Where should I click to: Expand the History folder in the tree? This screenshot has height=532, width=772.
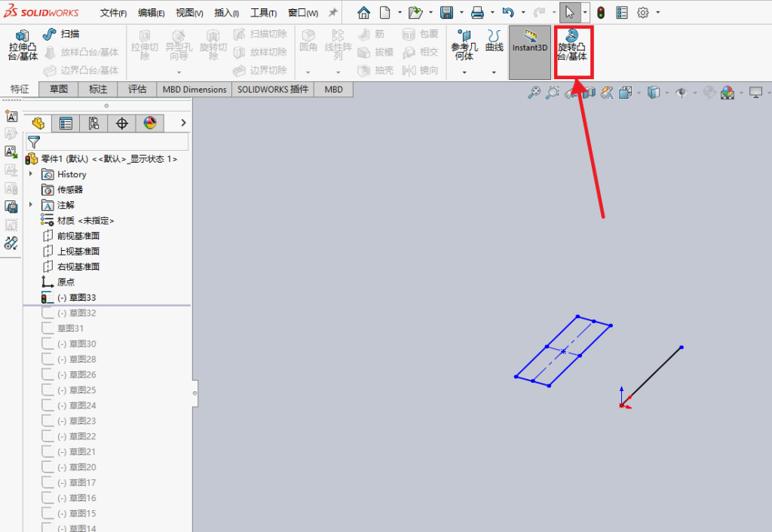pos(31,174)
